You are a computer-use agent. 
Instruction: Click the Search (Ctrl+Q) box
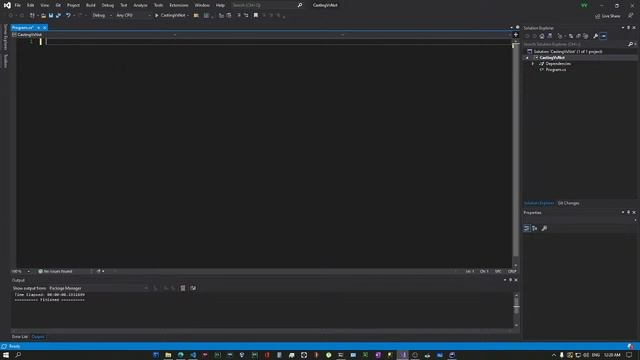click(x=267, y=5)
